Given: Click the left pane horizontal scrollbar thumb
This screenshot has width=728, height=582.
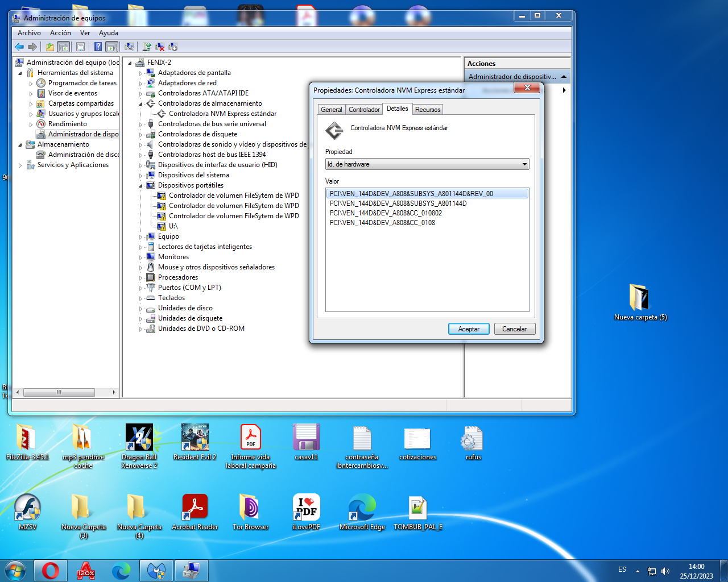Looking at the screenshot, I should [x=59, y=392].
